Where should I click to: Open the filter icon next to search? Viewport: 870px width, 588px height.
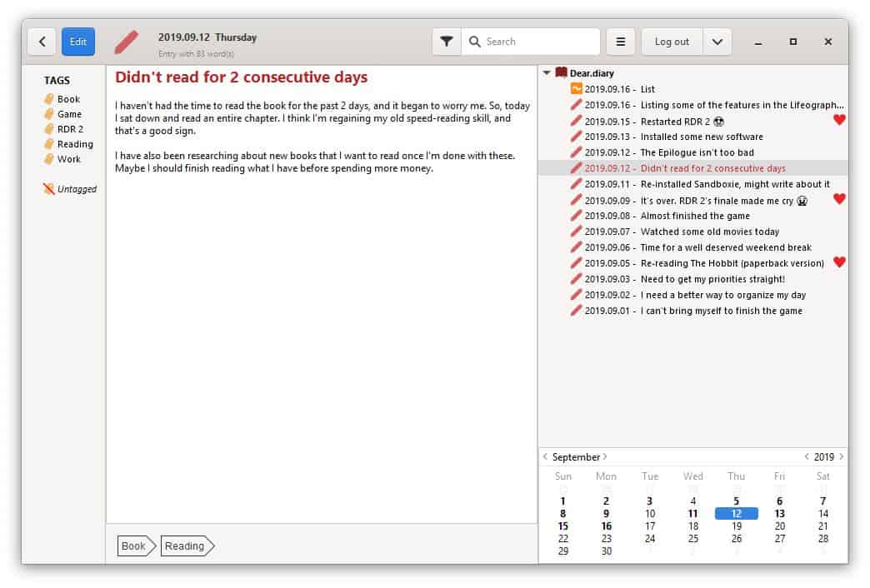point(446,41)
